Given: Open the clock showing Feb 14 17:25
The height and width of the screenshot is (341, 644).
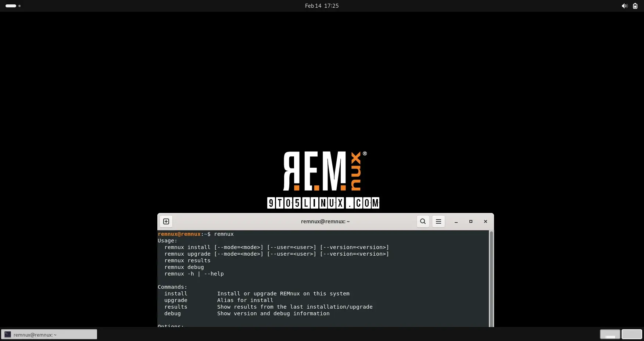Looking at the screenshot, I should tap(322, 6).
